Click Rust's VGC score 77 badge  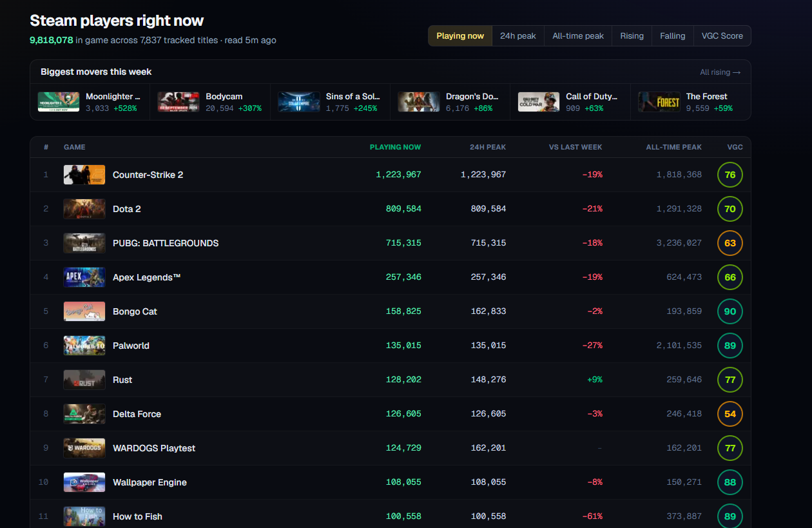pyautogui.click(x=730, y=380)
